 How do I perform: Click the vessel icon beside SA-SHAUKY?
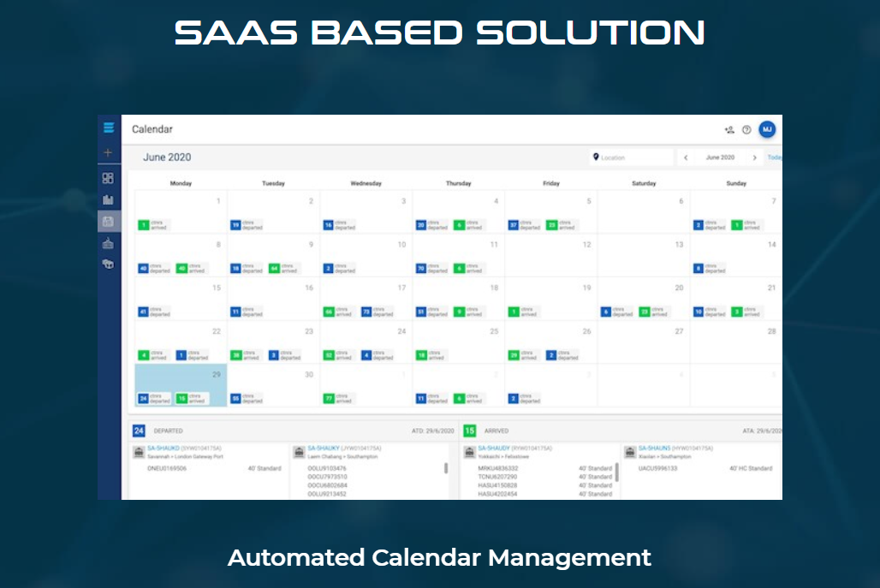click(299, 452)
